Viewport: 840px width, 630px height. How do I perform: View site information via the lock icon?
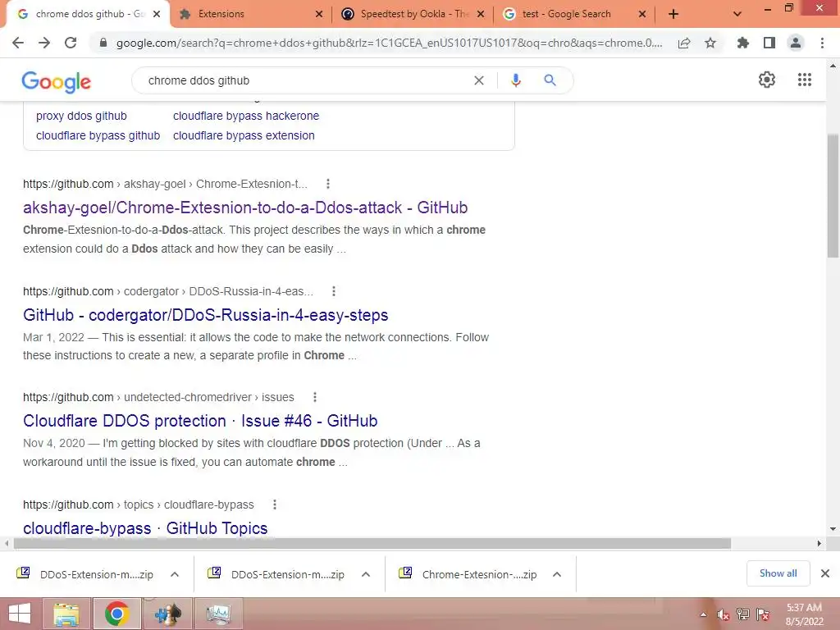pos(103,43)
